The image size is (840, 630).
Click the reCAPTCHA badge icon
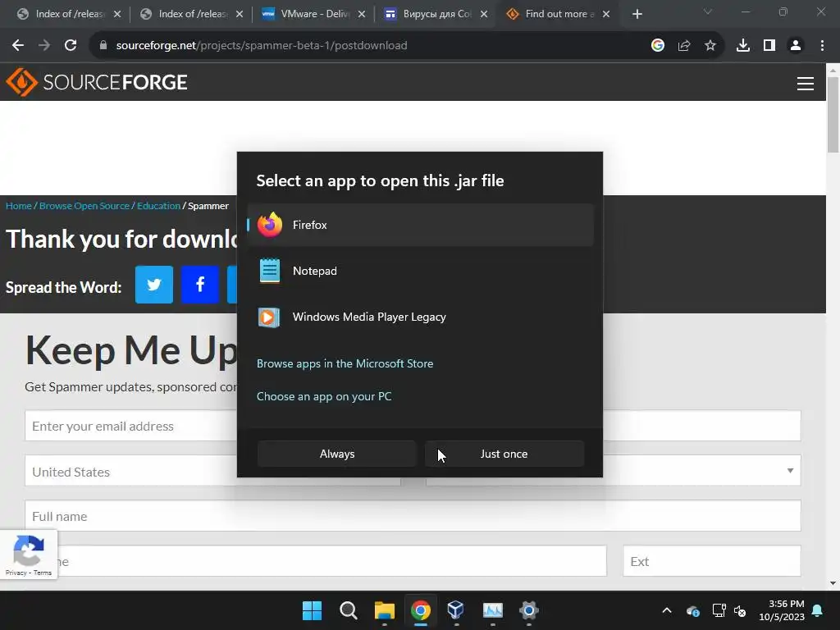[x=29, y=550]
